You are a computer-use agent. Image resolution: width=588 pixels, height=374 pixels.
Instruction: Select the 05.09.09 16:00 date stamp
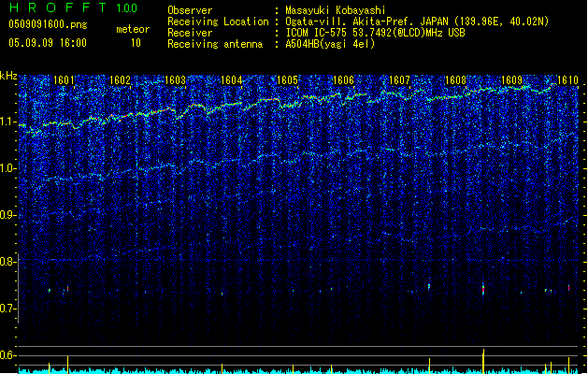point(47,42)
